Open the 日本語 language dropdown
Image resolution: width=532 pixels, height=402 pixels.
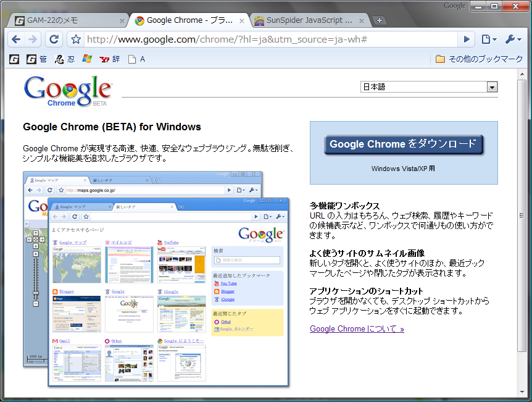[429, 87]
